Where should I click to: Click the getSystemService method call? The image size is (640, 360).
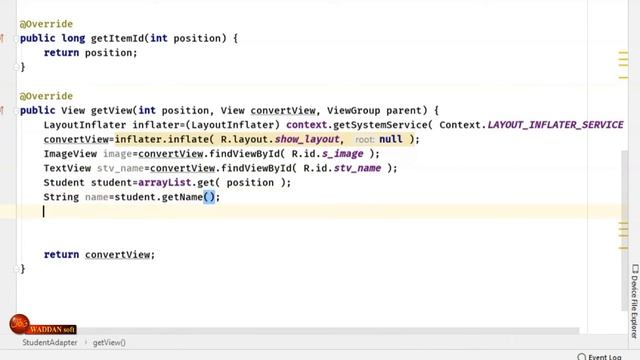click(x=380, y=125)
